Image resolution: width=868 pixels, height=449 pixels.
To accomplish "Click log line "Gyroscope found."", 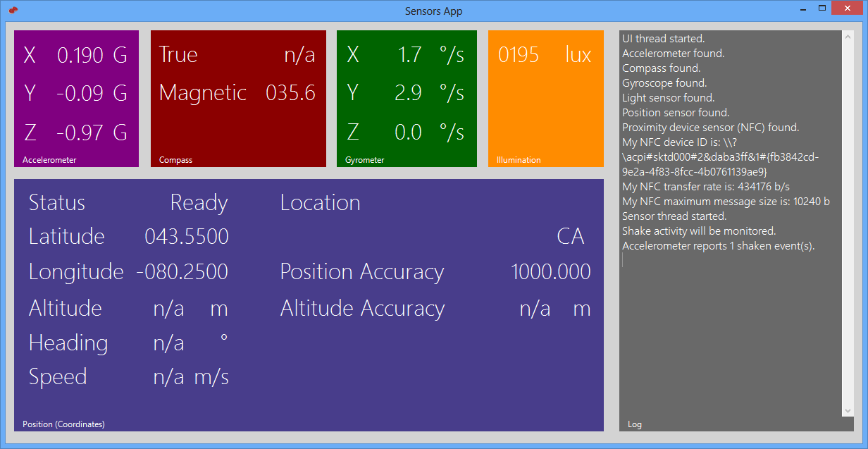I will coord(664,83).
